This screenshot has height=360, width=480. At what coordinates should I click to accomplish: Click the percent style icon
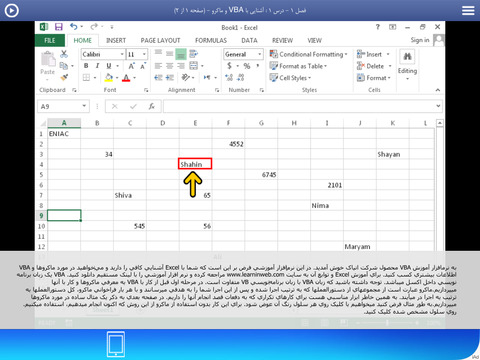point(247,66)
